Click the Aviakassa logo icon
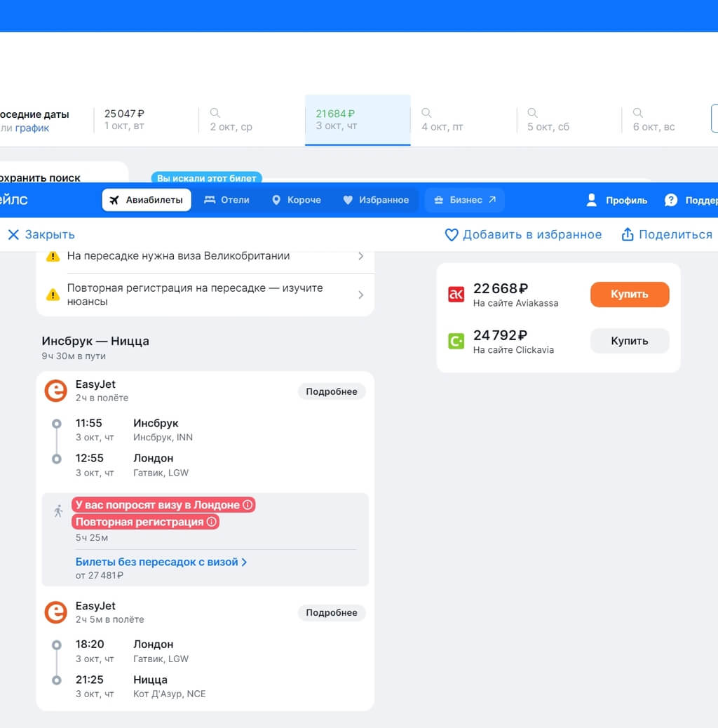Screen dimensions: 718x728 [x=456, y=295]
